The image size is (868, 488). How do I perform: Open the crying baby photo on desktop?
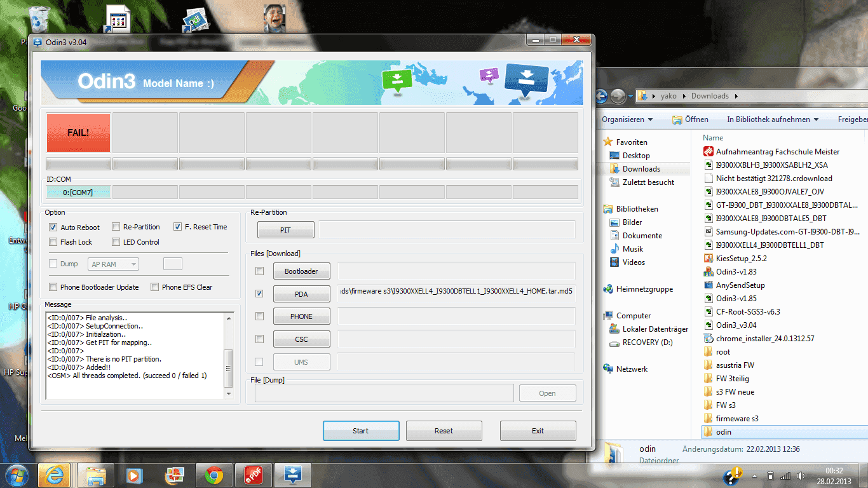(275, 19)
